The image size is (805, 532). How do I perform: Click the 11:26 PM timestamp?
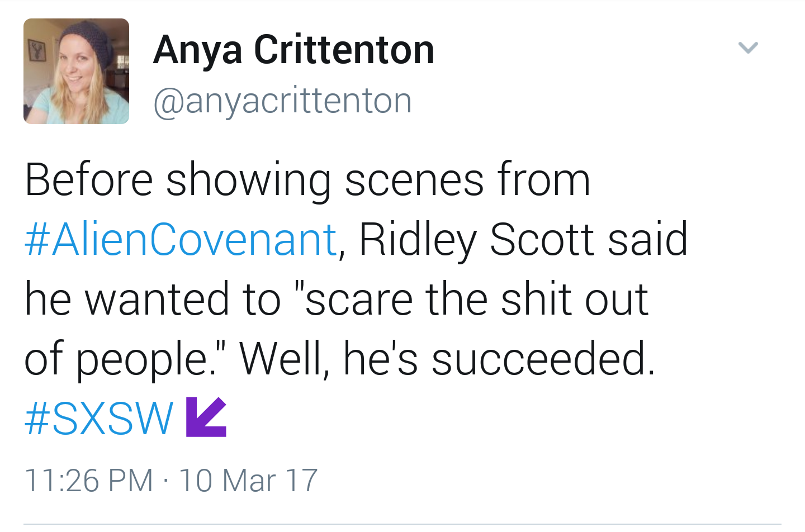pyautogui.click(x=89, y=481)
